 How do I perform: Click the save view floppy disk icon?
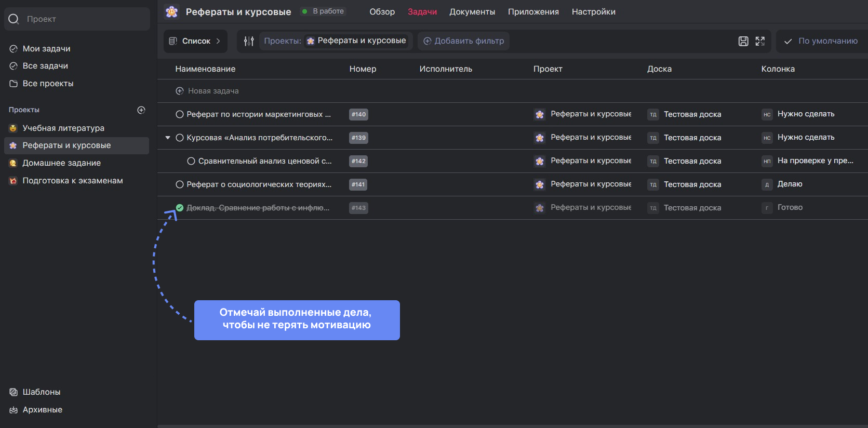[x=743, y=41]
